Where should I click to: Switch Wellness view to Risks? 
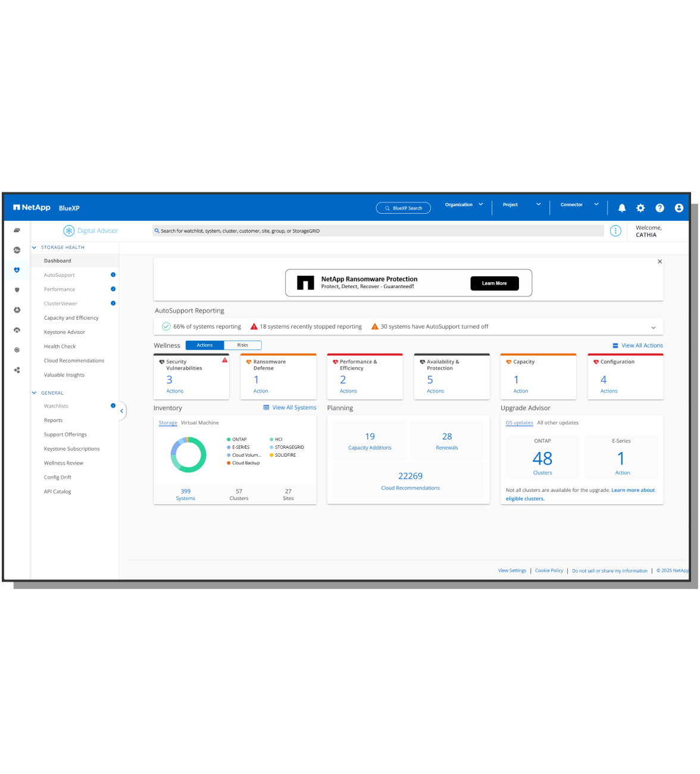(x=242, y=345)
